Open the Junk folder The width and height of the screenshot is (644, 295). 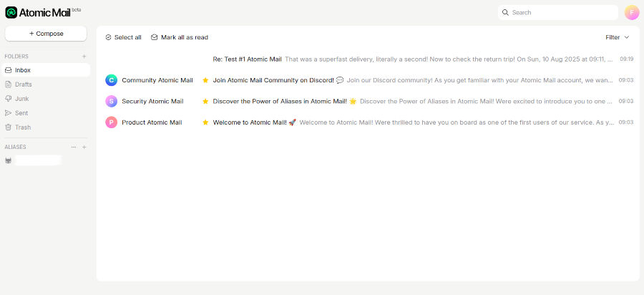pyautogui.click(x=46, y=99)
